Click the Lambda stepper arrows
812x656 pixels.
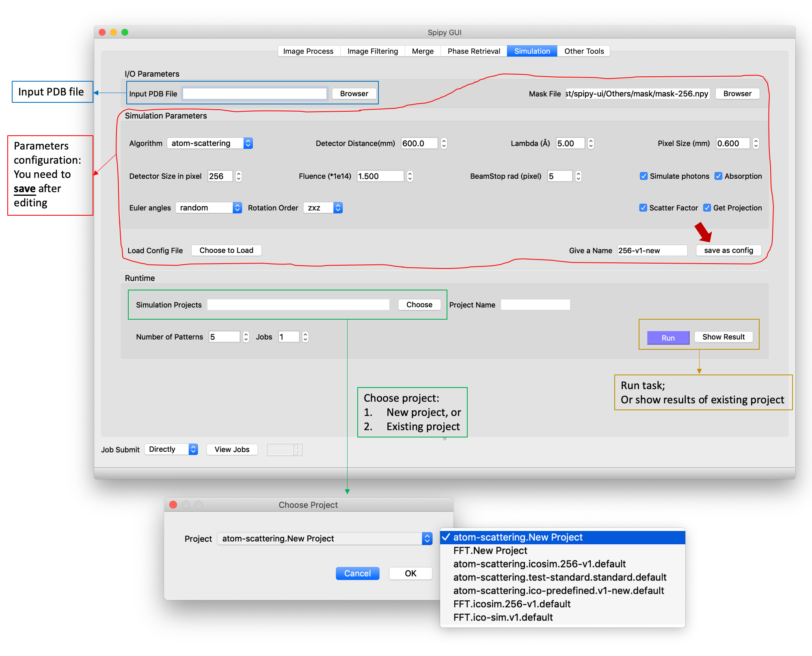pyautogui.click(x=591, y=143)
